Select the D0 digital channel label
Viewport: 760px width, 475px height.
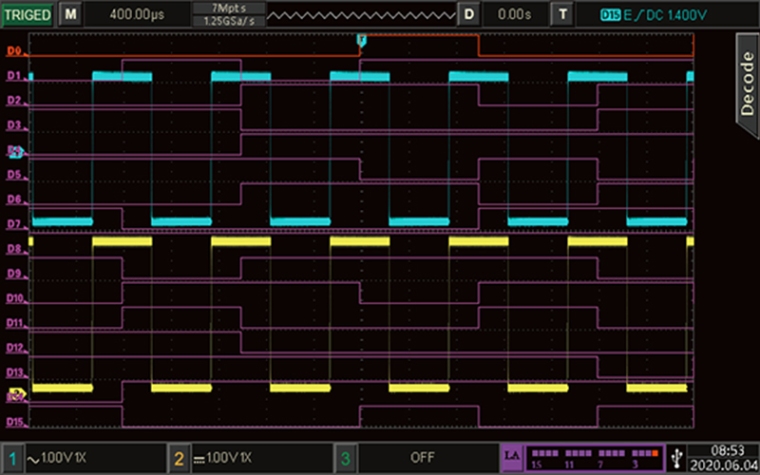click(14, 51)
